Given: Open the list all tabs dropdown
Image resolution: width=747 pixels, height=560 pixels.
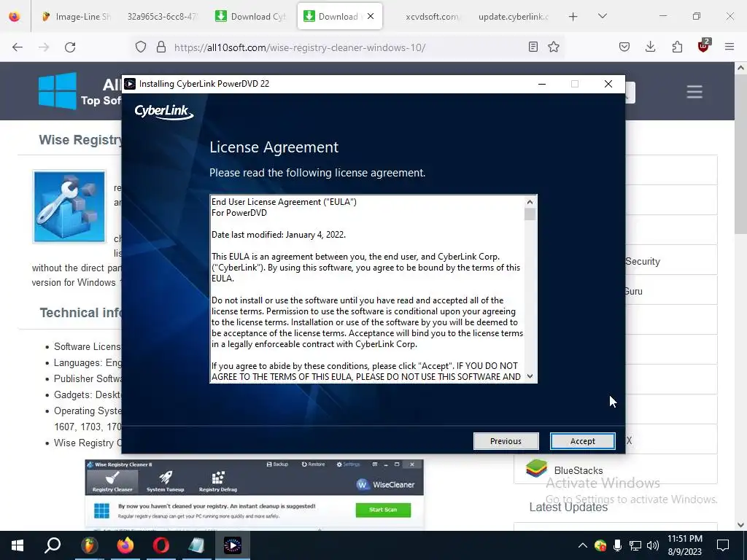Looking at the screenshot, I should click(x=602, y=16).
